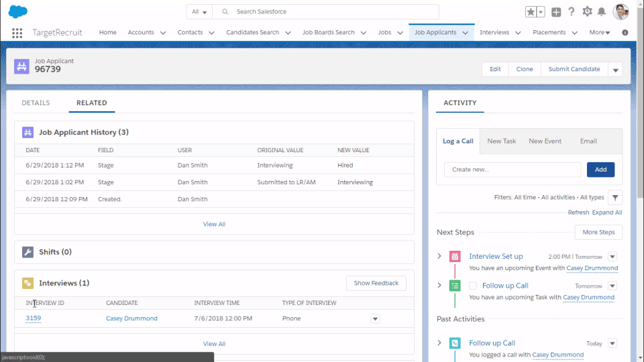Expand the past Follow up Call details
This screenshot has height=362, width=644.
point(439,343)
